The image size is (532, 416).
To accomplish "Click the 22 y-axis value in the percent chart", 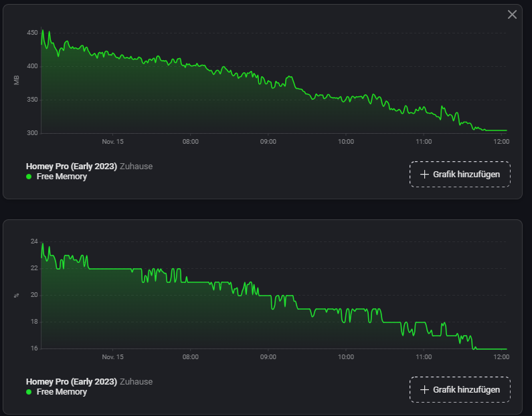I will [x=34, y=268].
